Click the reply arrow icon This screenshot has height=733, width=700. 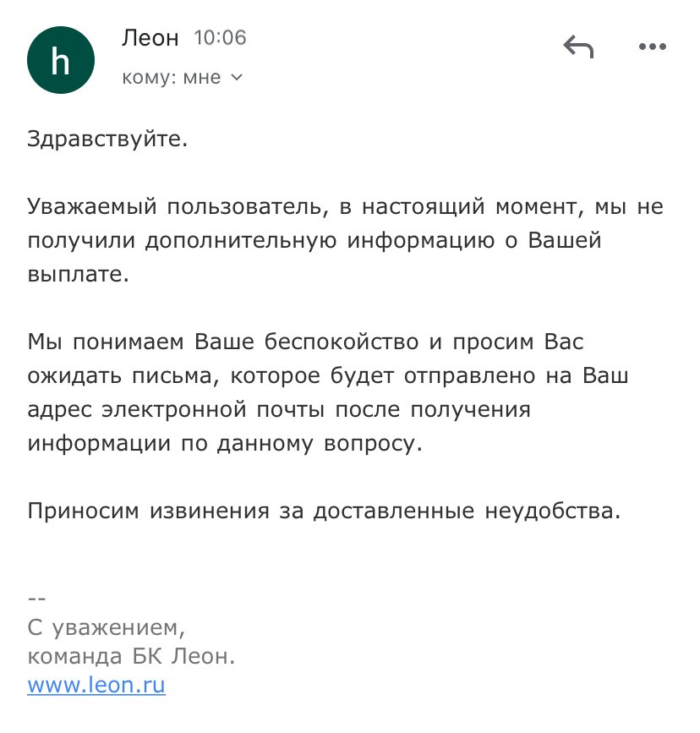tap(578, 47)
